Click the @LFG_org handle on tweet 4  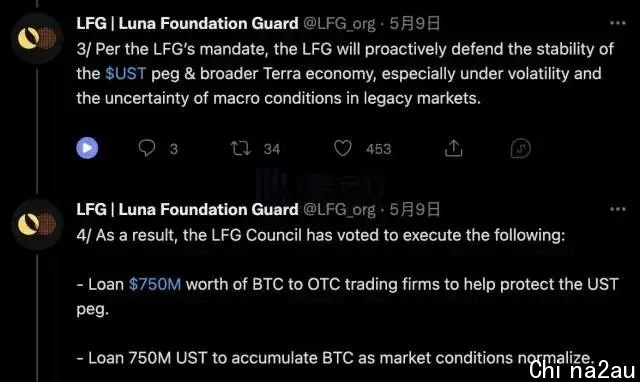pyautogui.click(x=339, y=210)
